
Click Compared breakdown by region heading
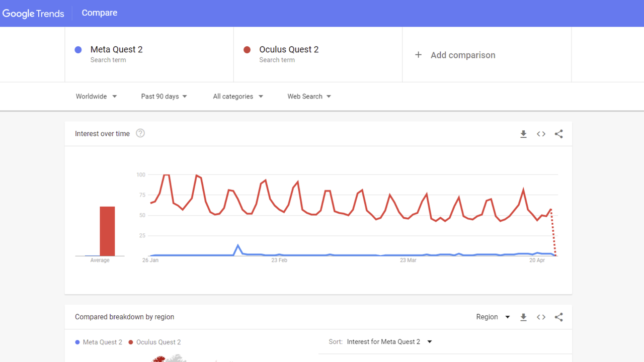pyautogui.click(x=124, y=317)
